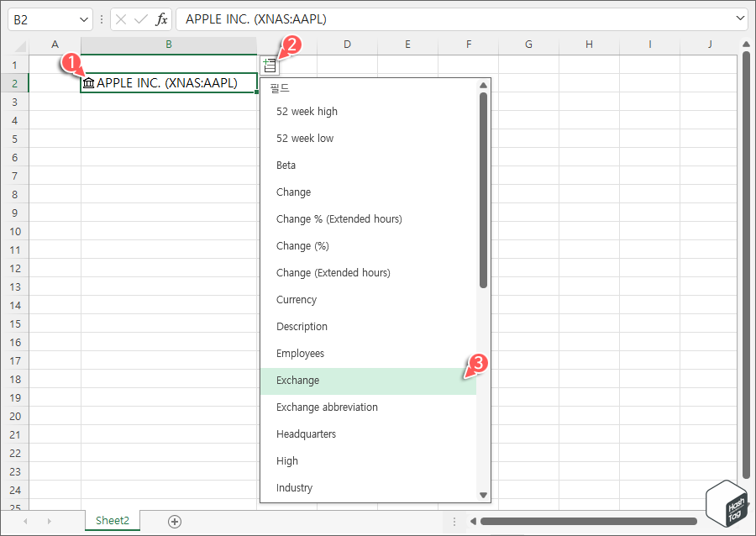Select column A header
Viewport: 756px width, 536px height.
click(x=55, y=45)
